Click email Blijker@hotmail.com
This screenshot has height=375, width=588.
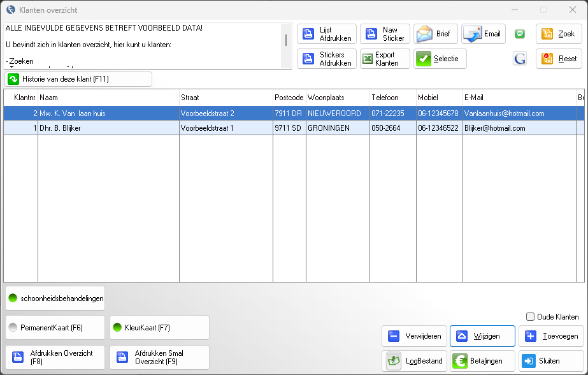[519, 128]
